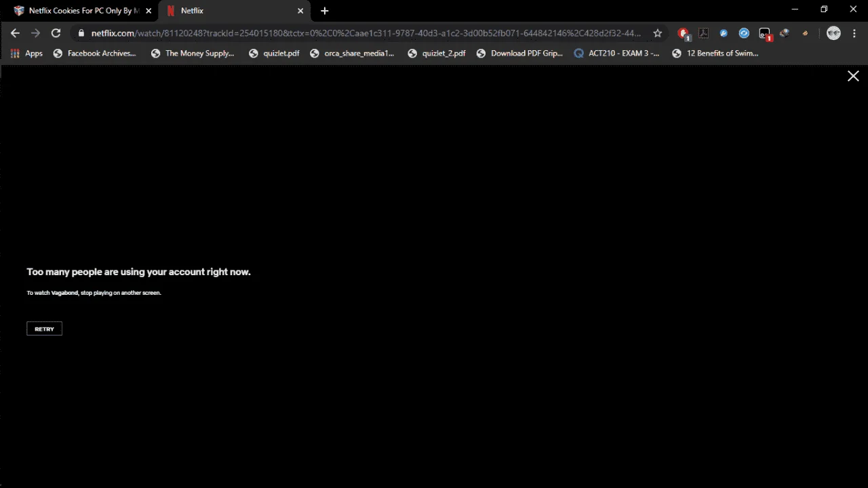Close the Netflix tab
868x488 pixels.
pos(300,11)
